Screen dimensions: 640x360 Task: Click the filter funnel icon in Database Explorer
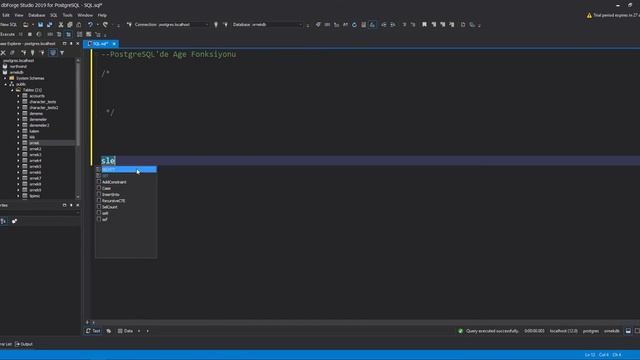point(62,53)
